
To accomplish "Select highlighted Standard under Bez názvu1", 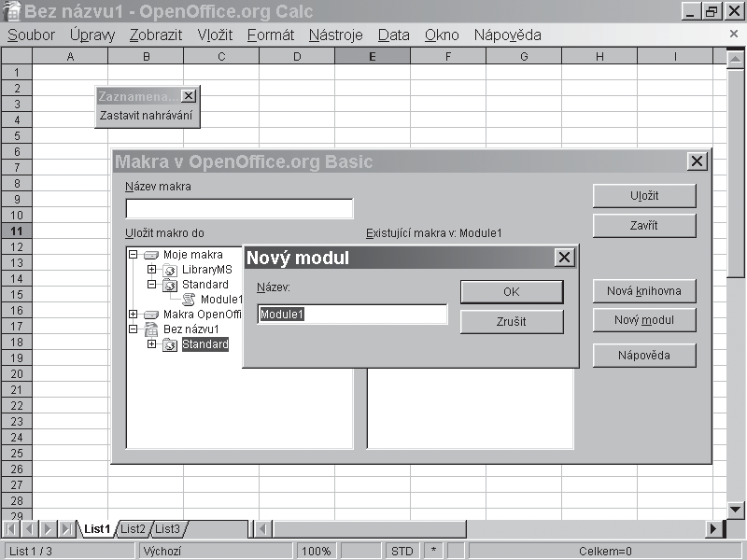I will pos(204,344).
